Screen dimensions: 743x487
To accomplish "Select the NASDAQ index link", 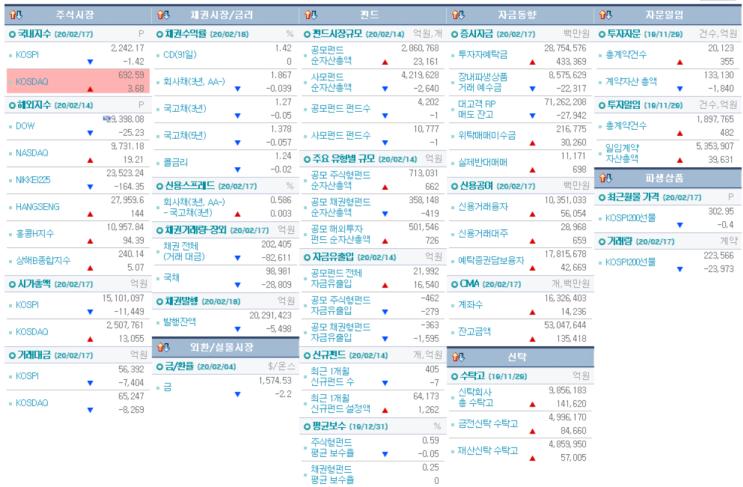I will click(x=32, y=153).
